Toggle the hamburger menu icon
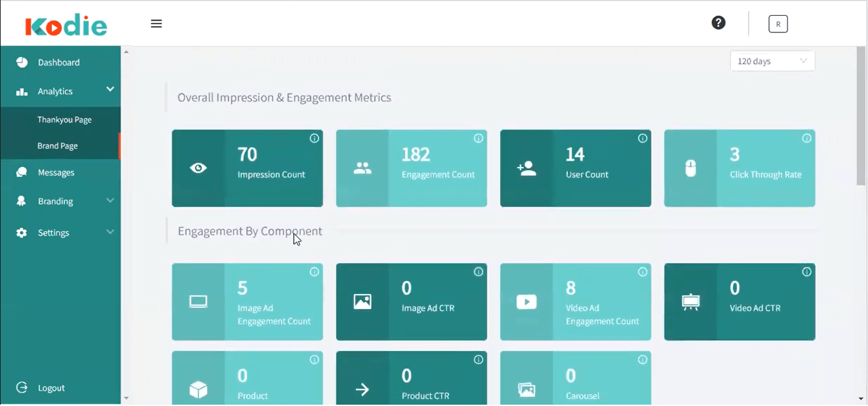Screen dimensions: 868x406 tap(156, 24)
